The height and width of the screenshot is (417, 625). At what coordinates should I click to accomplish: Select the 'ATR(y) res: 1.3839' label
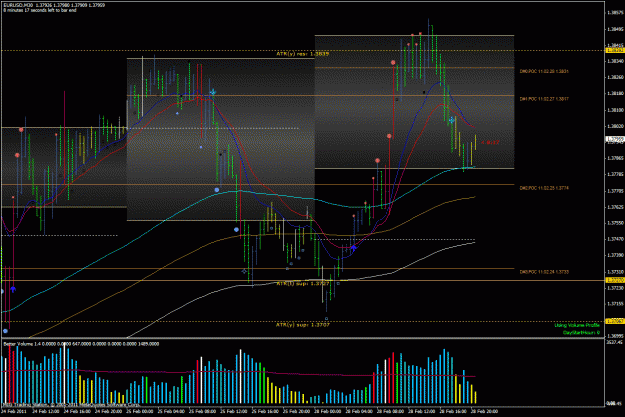point(303,53)
